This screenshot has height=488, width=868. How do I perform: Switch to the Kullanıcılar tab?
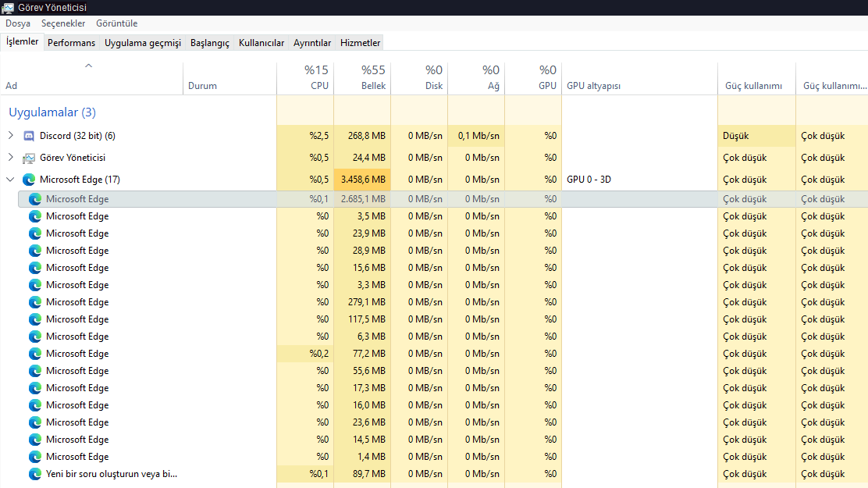pyautogui.click(x=261, y=43)
